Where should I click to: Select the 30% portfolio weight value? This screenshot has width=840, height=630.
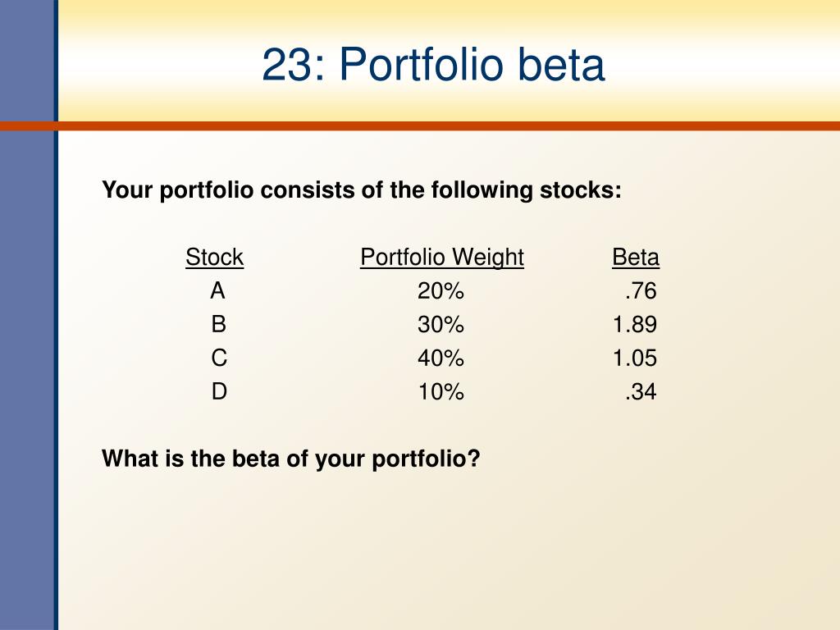point(441,325)
